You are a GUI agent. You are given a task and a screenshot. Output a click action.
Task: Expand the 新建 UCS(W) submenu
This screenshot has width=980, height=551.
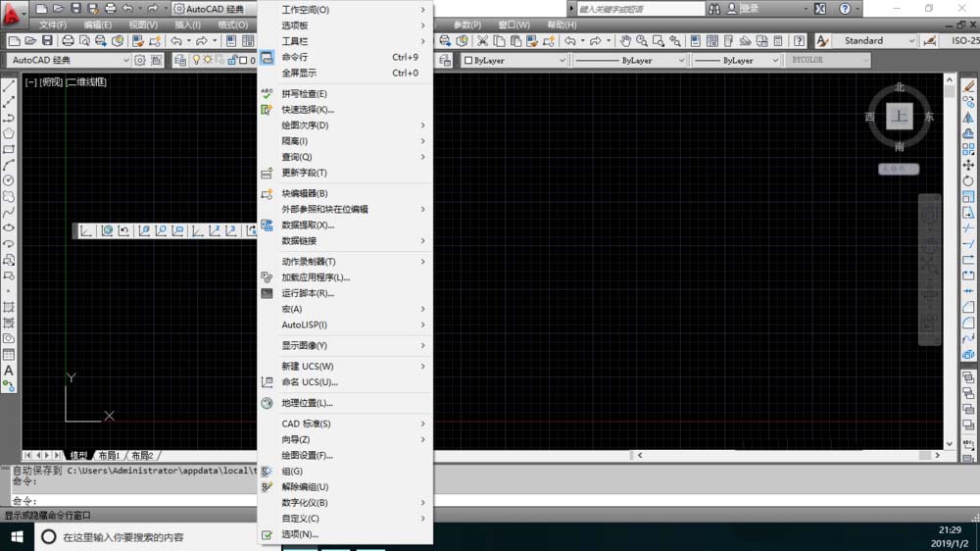click(345, 366)
